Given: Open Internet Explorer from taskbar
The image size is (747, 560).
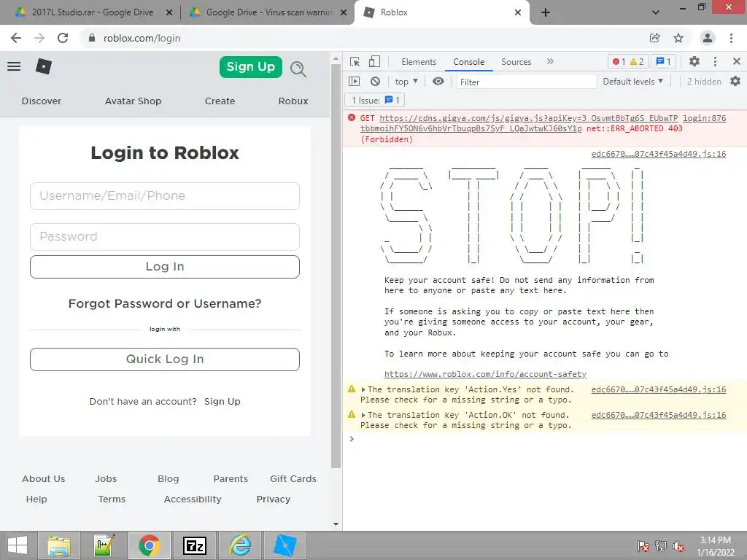Looking at the screenshot, I should point(240,545).
